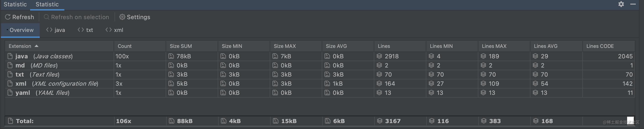Click the code brackets icon on the java tab
The image size is (644, 129).
tap(49, 30)
